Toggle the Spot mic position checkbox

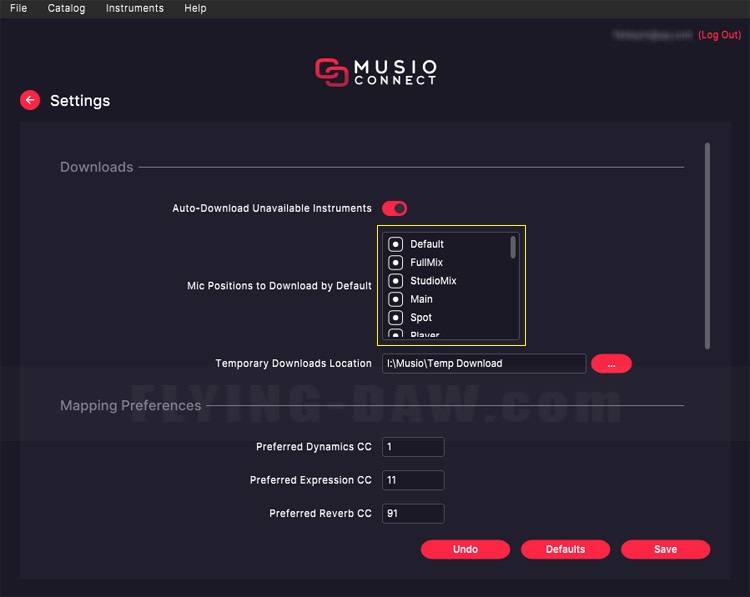(395, 318)
